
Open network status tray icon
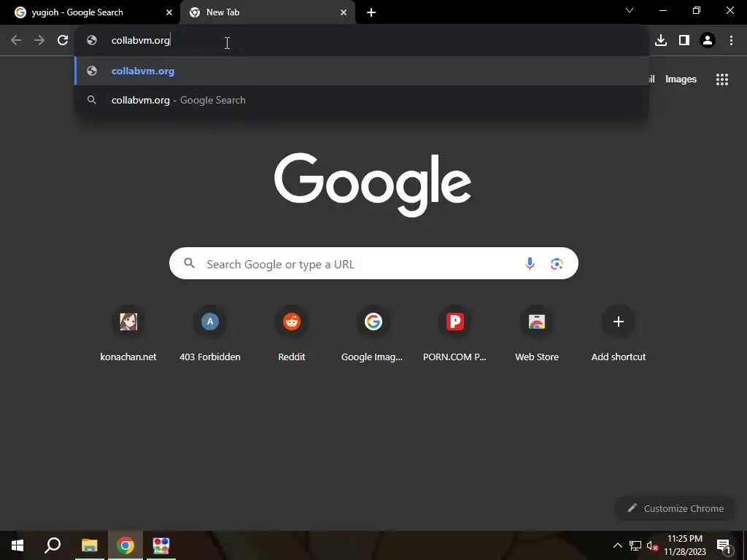pyautogui.click(x=635, y=545)
